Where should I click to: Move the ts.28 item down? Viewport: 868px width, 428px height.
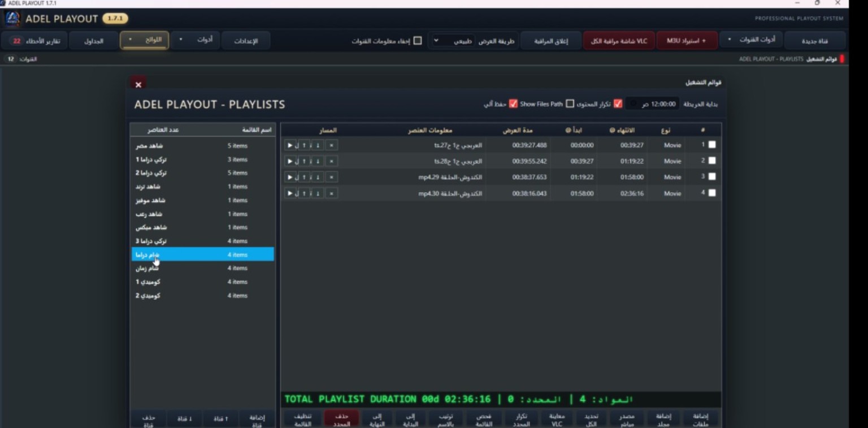coord(318,161)
